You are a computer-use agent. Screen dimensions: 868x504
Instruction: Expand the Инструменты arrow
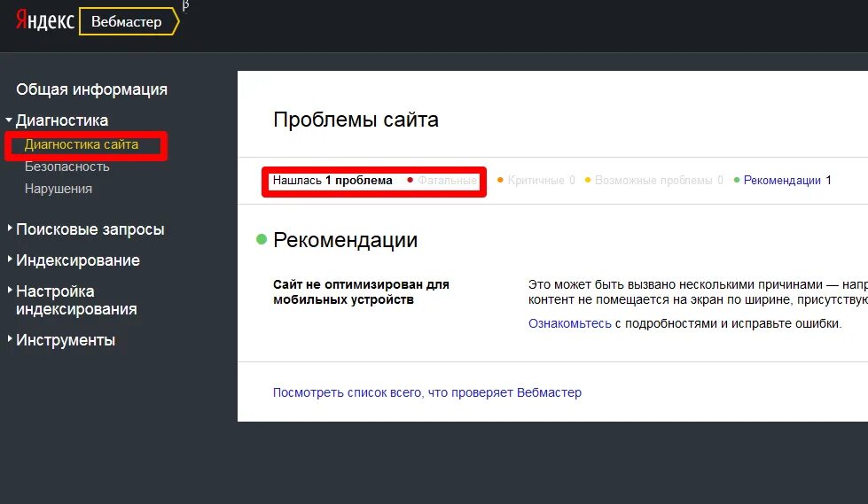[10, 338]
